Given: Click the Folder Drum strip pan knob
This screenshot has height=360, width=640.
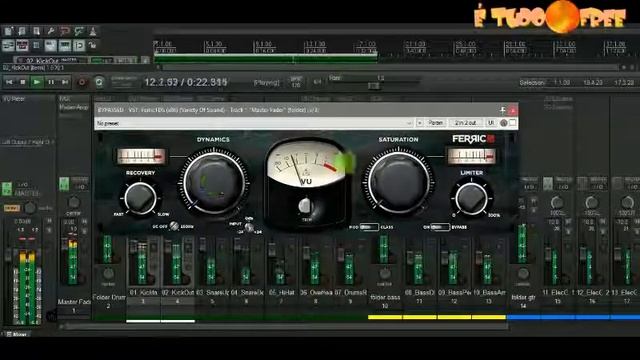Looking at the screenshot, I should [108, 273].
